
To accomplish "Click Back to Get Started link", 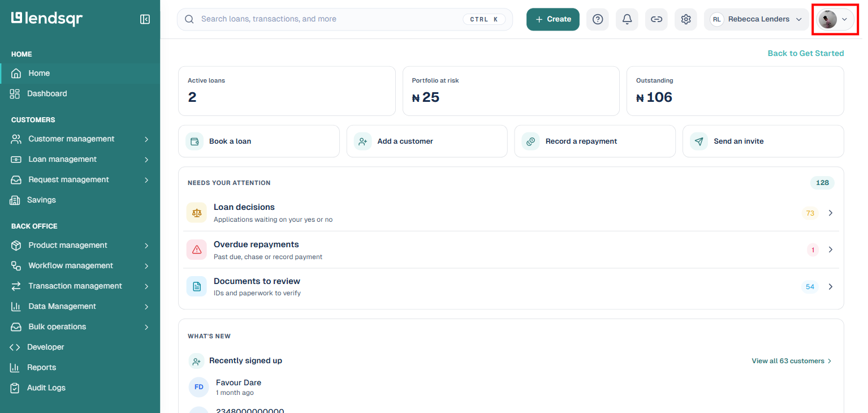I will (x=806, y=53).
